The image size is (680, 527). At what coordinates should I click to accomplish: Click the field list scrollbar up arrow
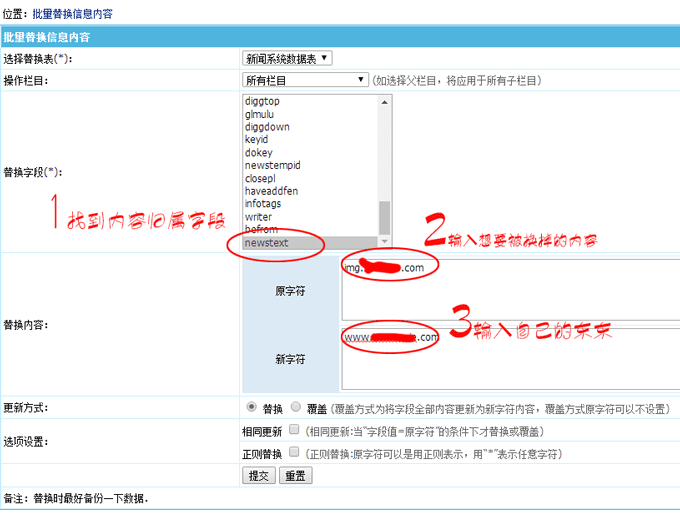coord(385,101)
